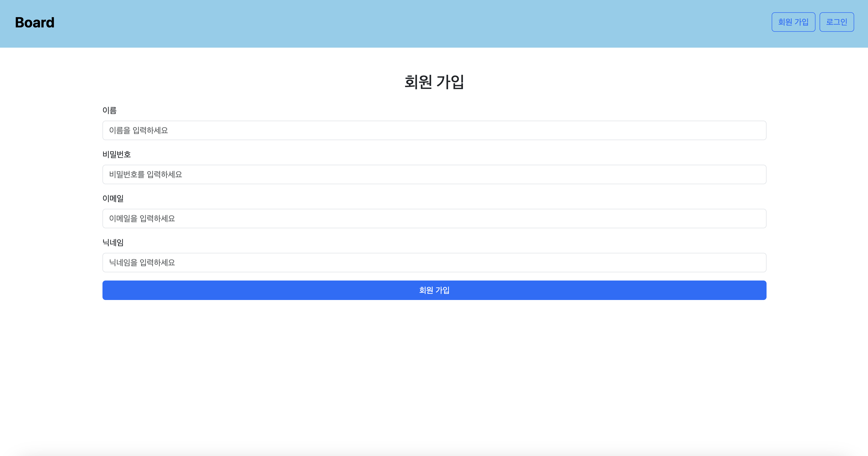The image size is (868, 456).
Task: Click the 회원 가입 page heading
Action: tap(434, 81)
